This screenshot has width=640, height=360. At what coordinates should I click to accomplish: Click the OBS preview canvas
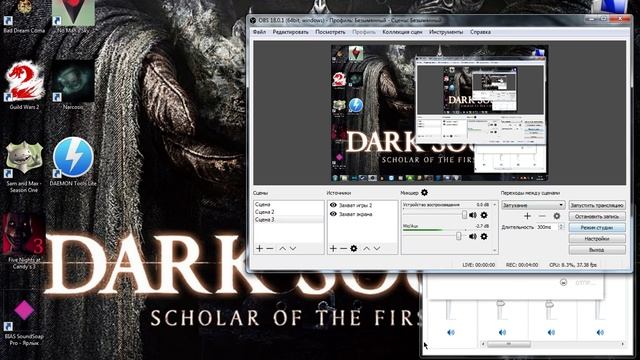[x=439, y=113]
